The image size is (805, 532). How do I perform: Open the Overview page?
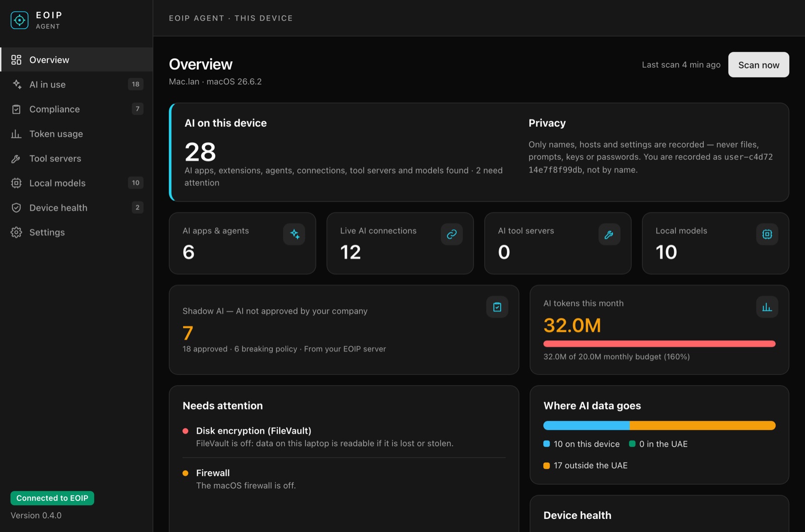(x=76, y=60)
